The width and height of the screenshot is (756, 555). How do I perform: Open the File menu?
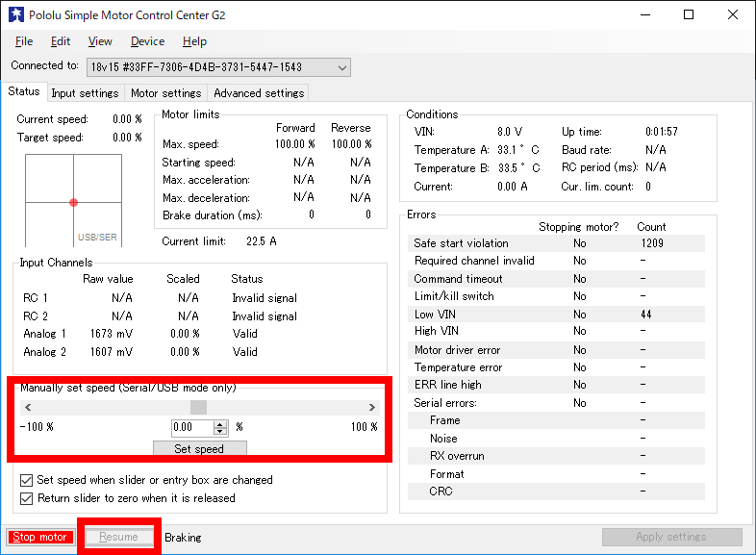pos(24,41)
